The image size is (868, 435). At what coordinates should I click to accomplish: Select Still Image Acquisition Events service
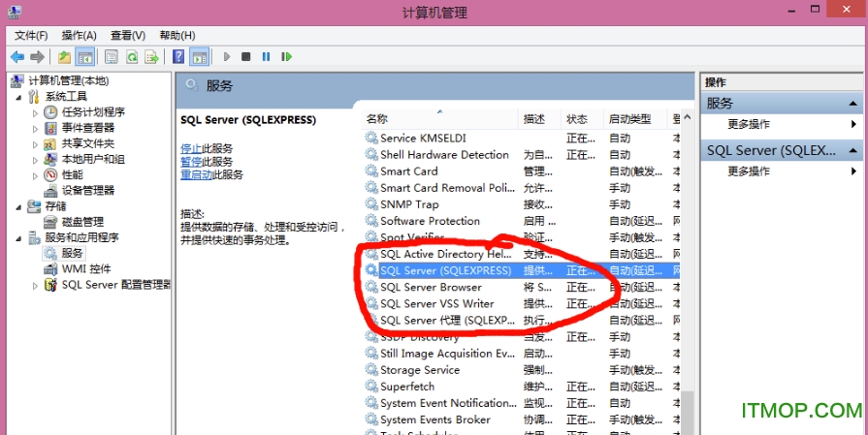pos(522,354)
